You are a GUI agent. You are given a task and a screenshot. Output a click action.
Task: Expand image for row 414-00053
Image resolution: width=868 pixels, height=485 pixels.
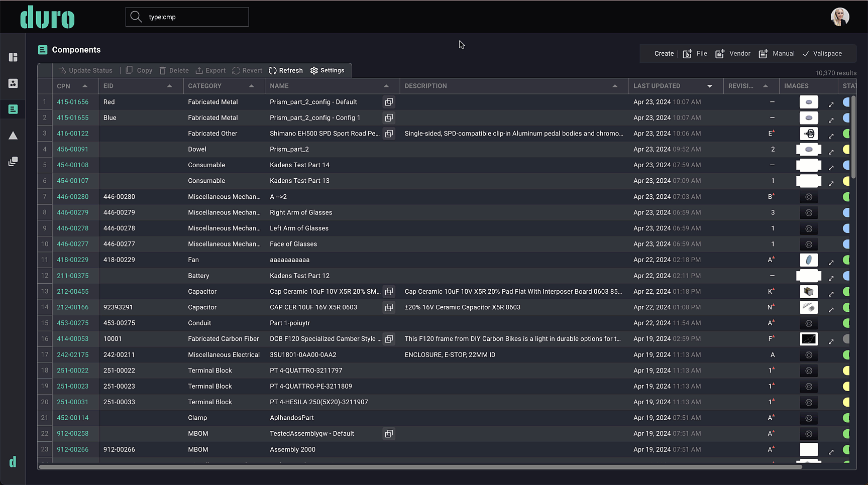(831, 341)
